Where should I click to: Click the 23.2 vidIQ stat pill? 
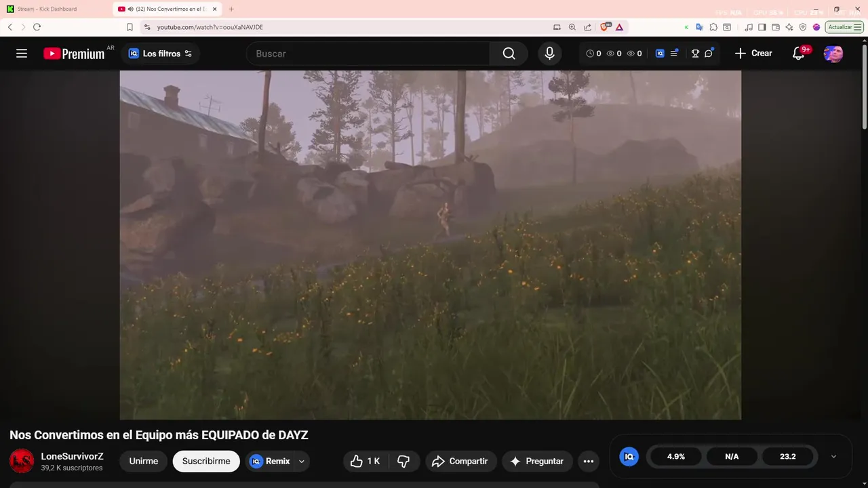tap(787, 456)
